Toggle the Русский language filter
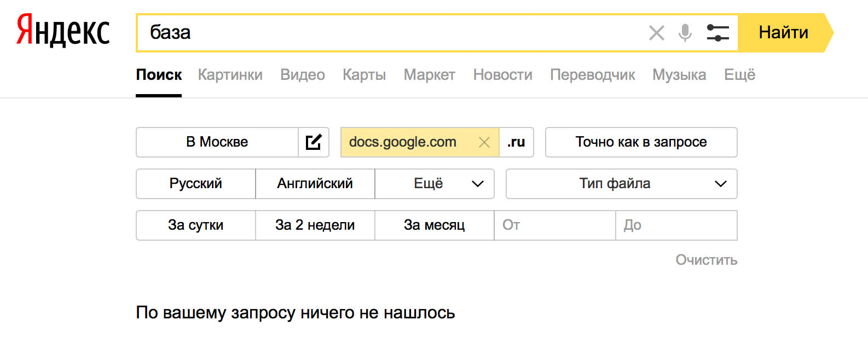868x349 pixels. (196, 184)
